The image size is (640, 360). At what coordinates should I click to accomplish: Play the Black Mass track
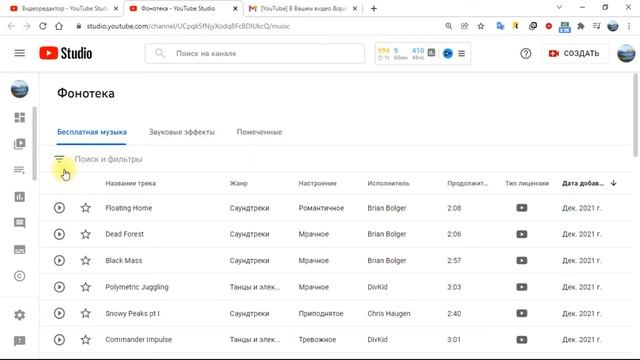pos(59,260)
